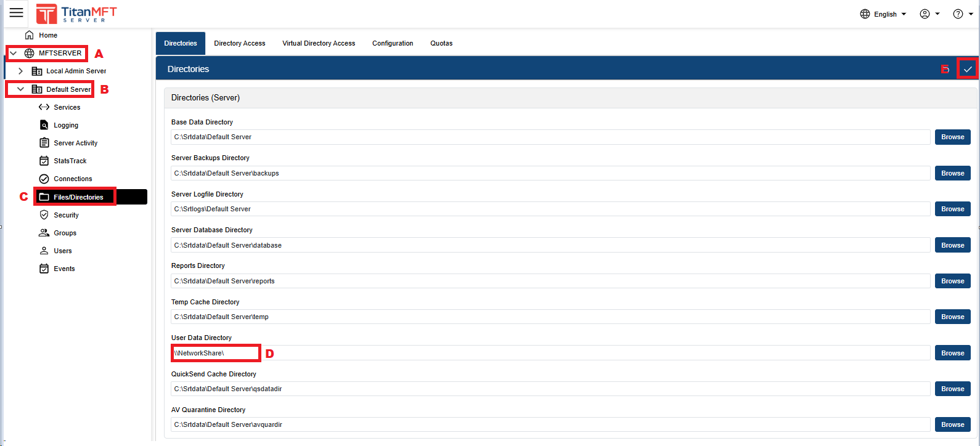980x446 pixels.
Task: Switch to the Directory Access tab
Action: (239, 43)
